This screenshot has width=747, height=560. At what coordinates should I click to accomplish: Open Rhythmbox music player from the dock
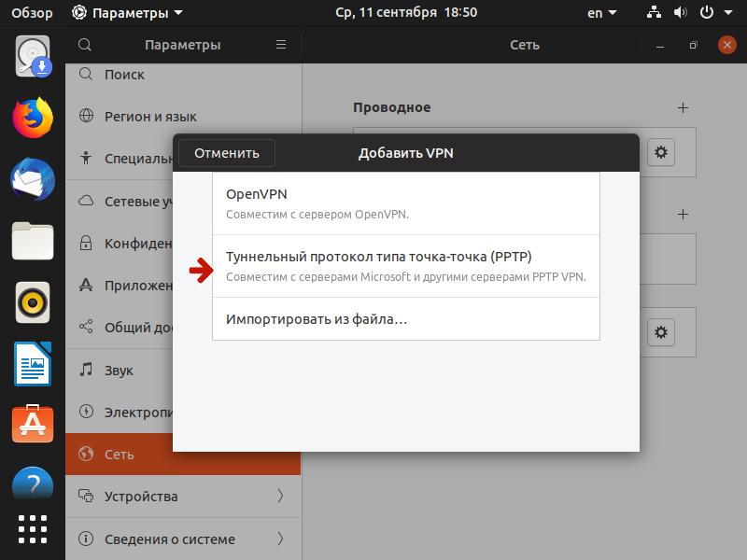[32, 302]
